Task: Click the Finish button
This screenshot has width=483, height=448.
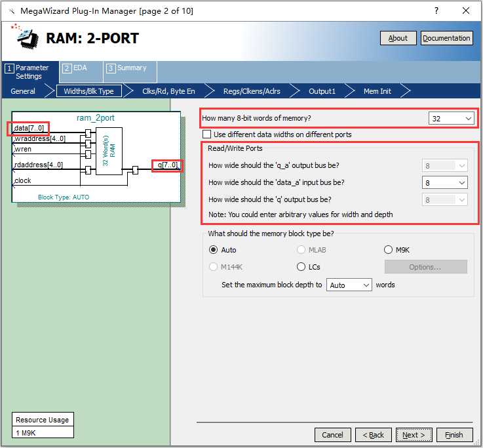Action: tap(455, 435)
